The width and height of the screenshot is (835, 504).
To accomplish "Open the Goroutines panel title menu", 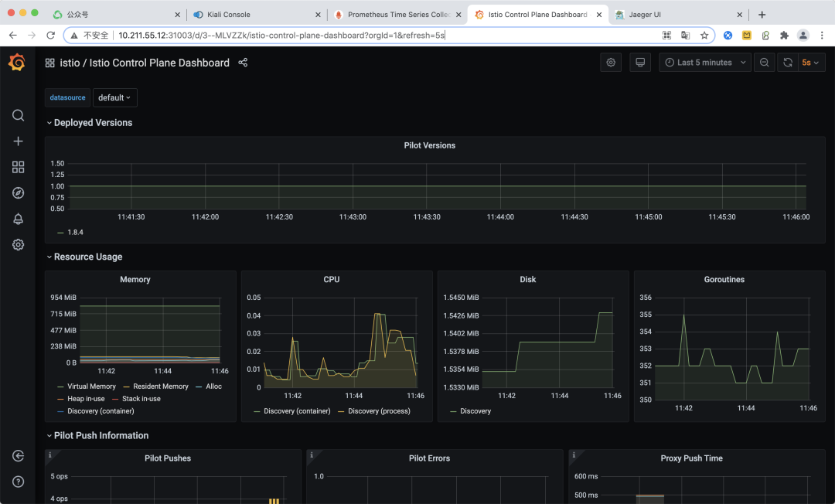I will tap(724, 279).
